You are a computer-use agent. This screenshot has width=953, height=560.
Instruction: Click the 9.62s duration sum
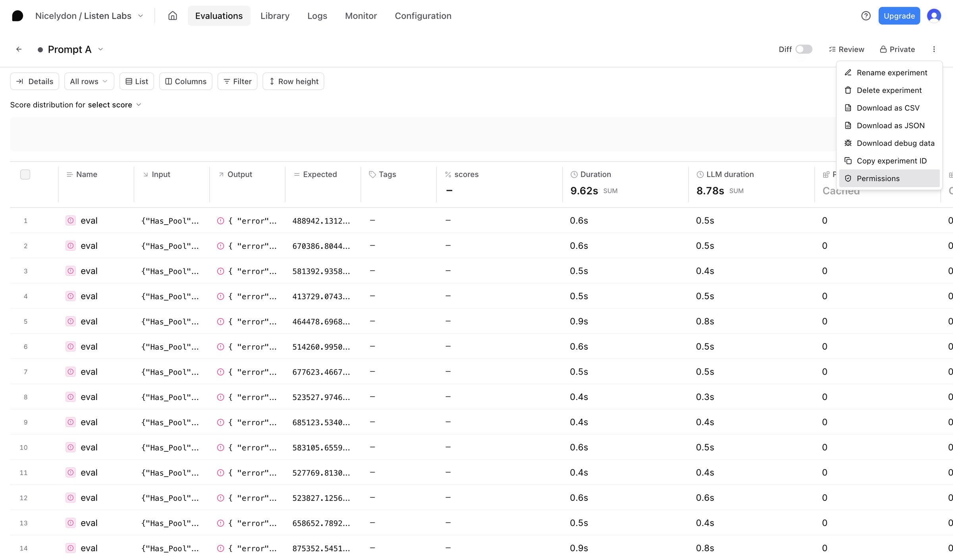click(584, 191)
